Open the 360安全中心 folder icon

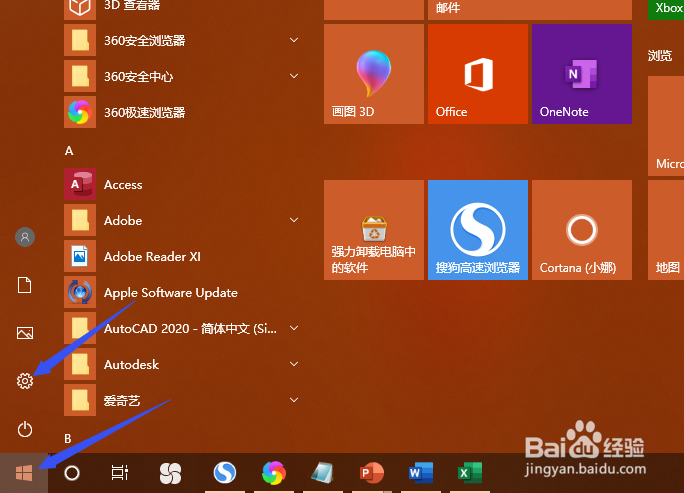click(80, 76)
